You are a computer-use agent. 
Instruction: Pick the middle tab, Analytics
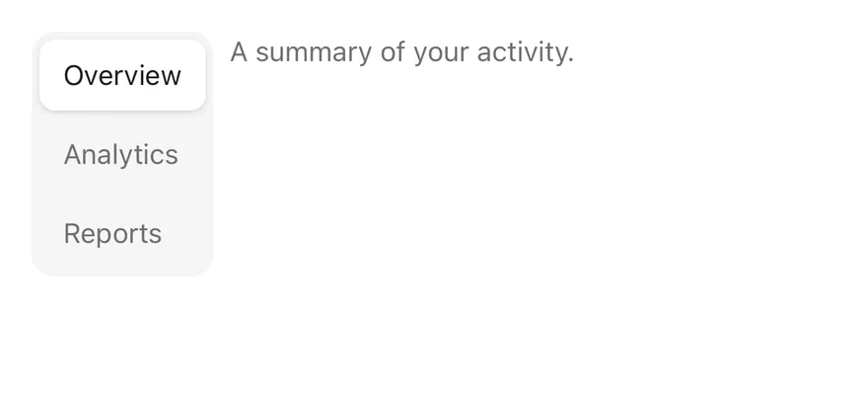(x=121, y=154)
